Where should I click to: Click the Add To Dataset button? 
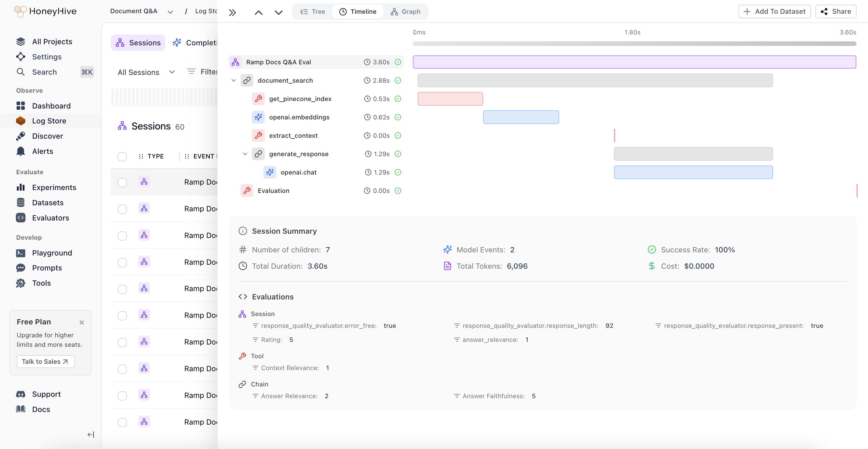[x=774, y=11]
